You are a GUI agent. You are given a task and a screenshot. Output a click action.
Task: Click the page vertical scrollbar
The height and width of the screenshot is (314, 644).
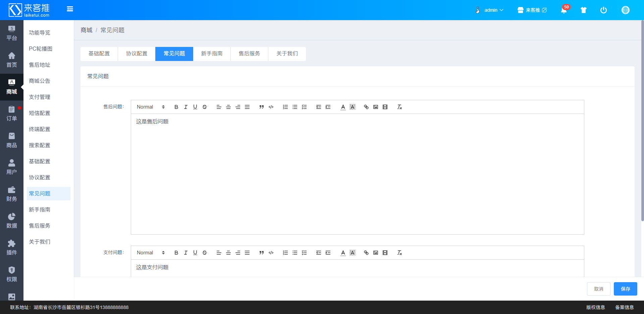pos(642,121)
